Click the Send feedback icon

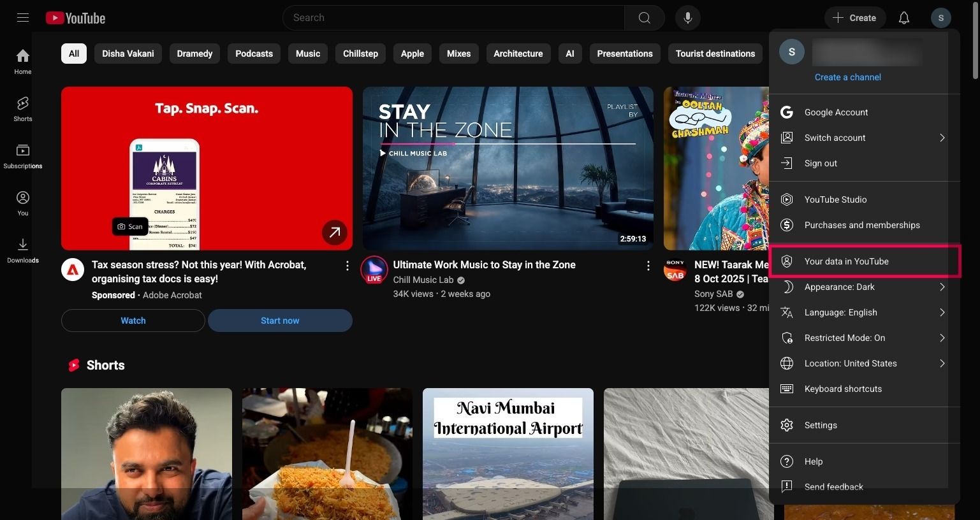tap(787, 487)
